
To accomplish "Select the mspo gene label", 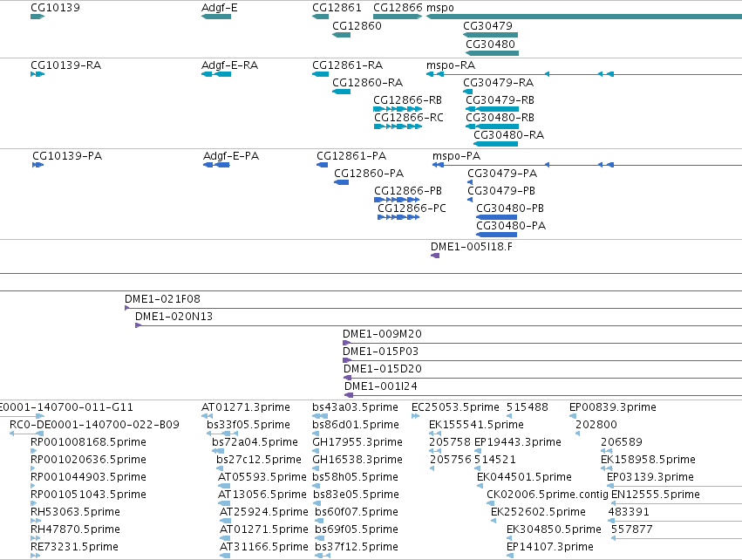I will [440, 8].
